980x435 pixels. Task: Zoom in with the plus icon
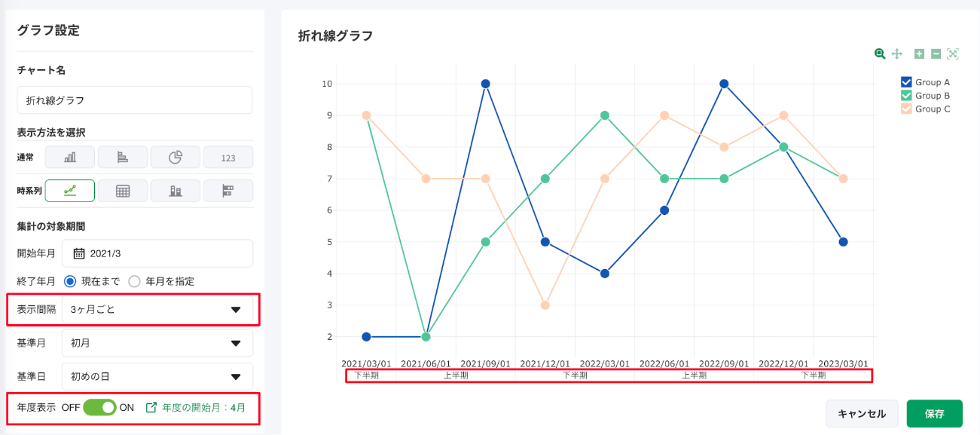click(919, 54)
